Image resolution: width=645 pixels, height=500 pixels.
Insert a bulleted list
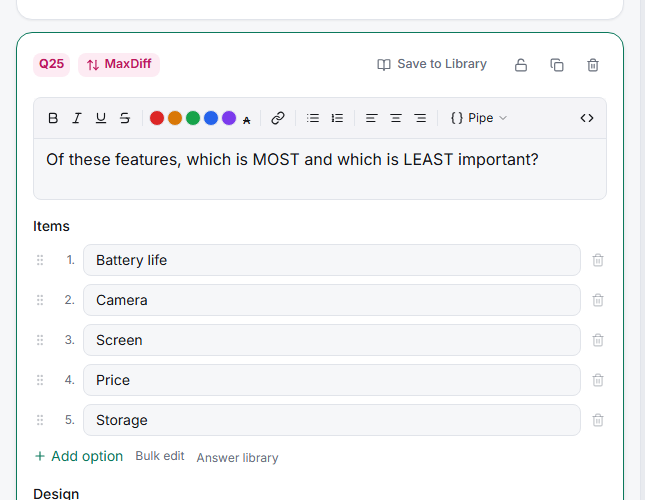tap(313, 118)
